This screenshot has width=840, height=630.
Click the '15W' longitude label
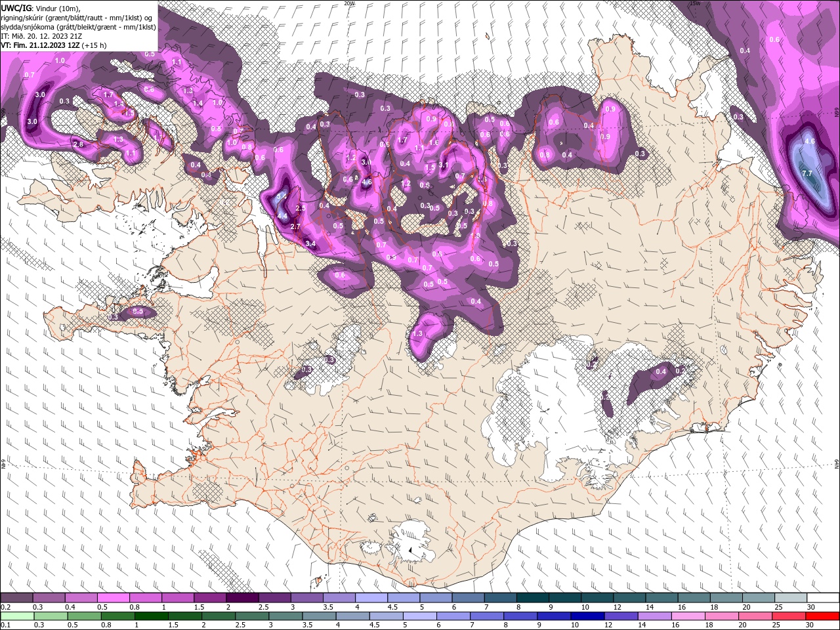click(696, 3)
